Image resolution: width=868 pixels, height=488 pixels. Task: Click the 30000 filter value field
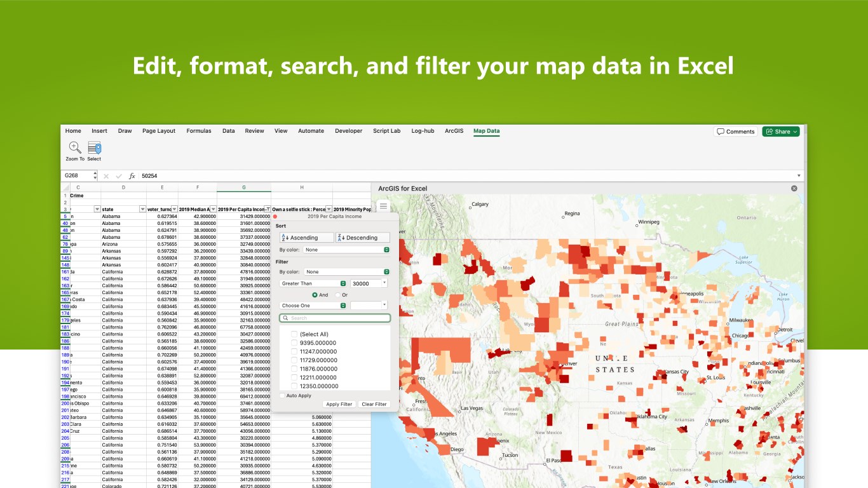pos(365,283)
